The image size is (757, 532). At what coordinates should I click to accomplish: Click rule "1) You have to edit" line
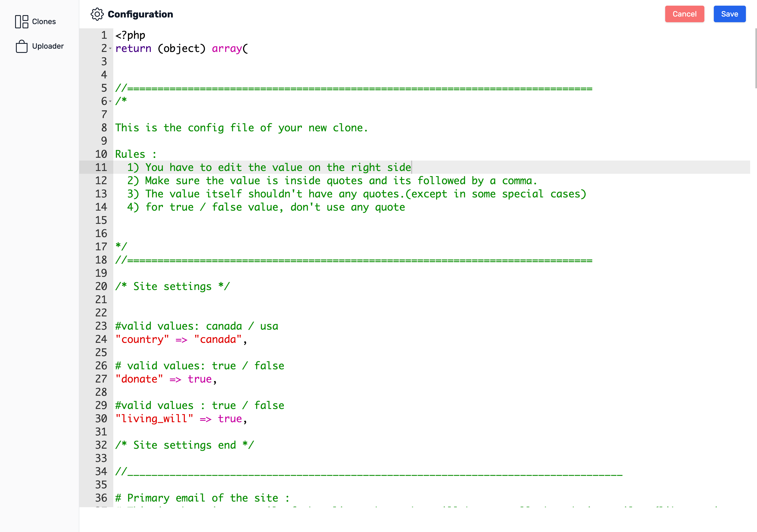[269, 167]
